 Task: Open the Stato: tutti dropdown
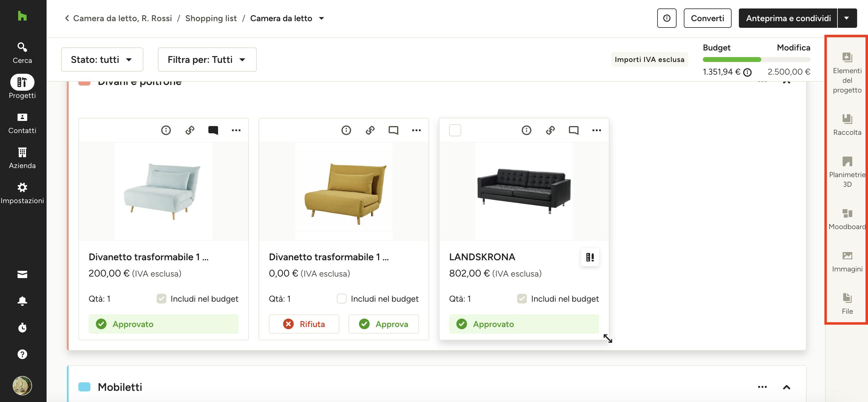(x=102, y=60)
